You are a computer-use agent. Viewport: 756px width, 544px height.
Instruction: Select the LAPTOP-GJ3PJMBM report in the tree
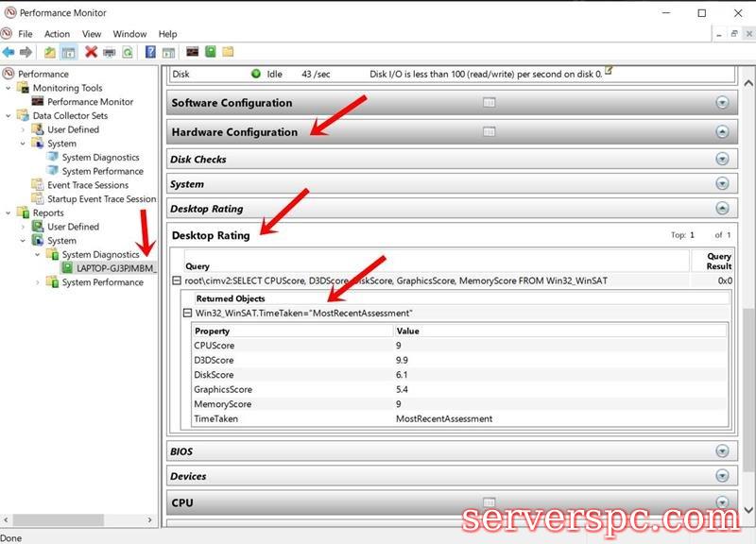click(115, 268)
